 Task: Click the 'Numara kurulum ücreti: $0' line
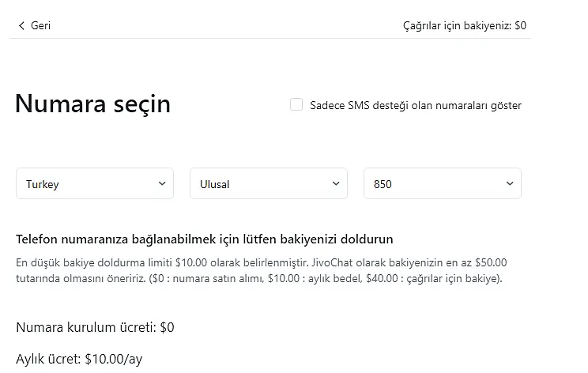coord(95,327)
